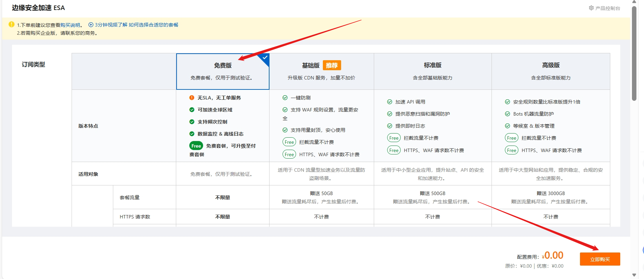The image size is (644, 279).
Task: Click the orange 无SLA warning icon
Action: point(192,98)
